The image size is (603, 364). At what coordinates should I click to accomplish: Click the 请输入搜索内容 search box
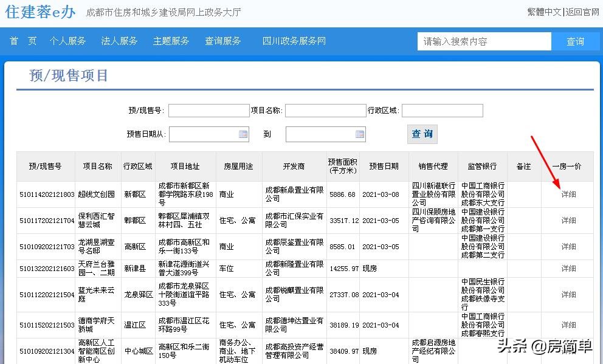(x=483, y=41)
